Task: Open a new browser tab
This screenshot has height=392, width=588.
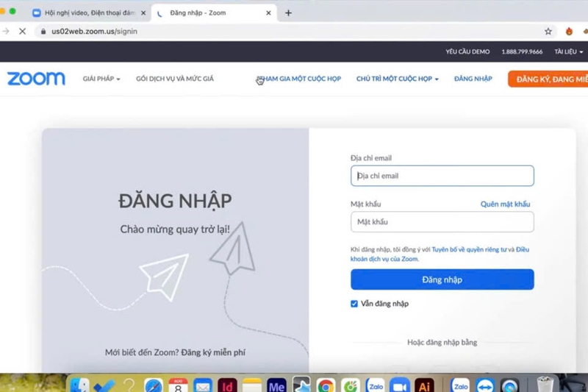Action: tap(288, 13)
